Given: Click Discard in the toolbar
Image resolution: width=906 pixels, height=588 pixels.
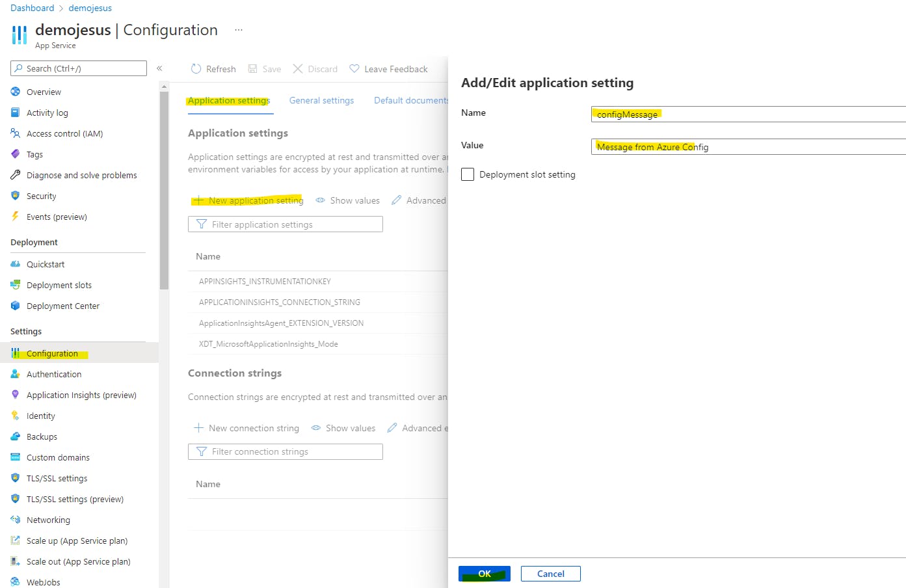Looking at the screenshot, I should 315,69.
